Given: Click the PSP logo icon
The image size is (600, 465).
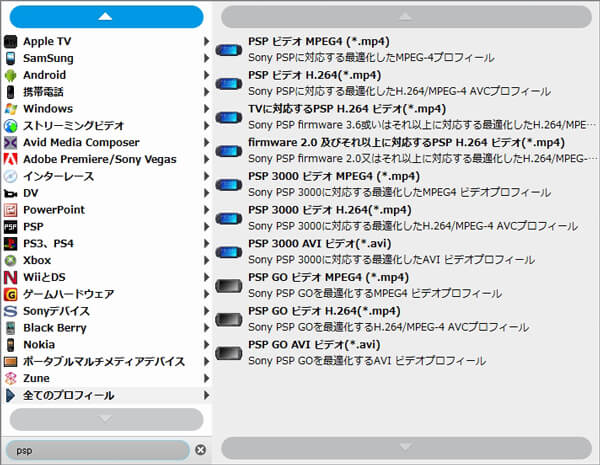Looking at the screenshot, I should coord(11,227).
